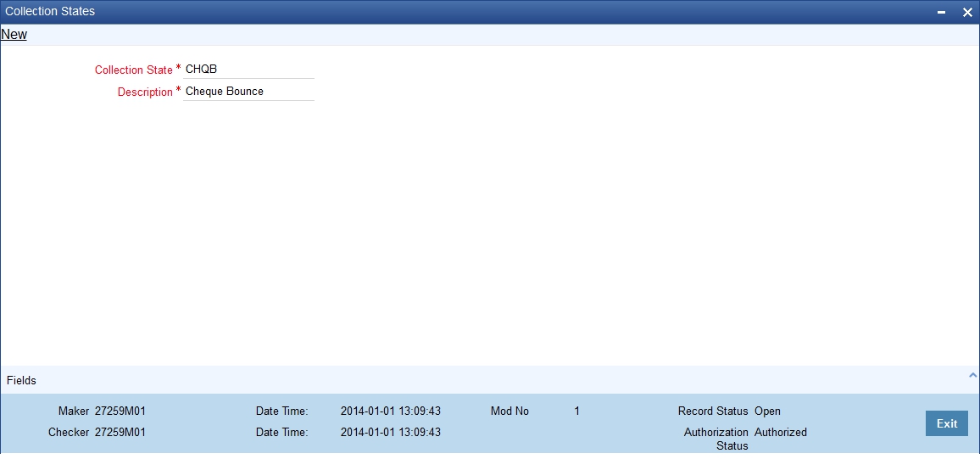Select the Checker value 27259M01

120,432
